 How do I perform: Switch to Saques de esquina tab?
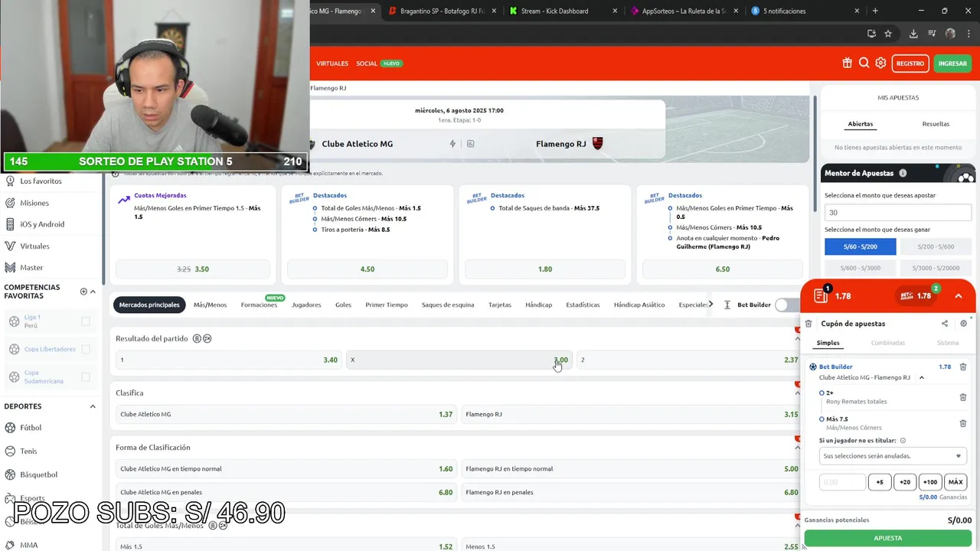[448, 305]
